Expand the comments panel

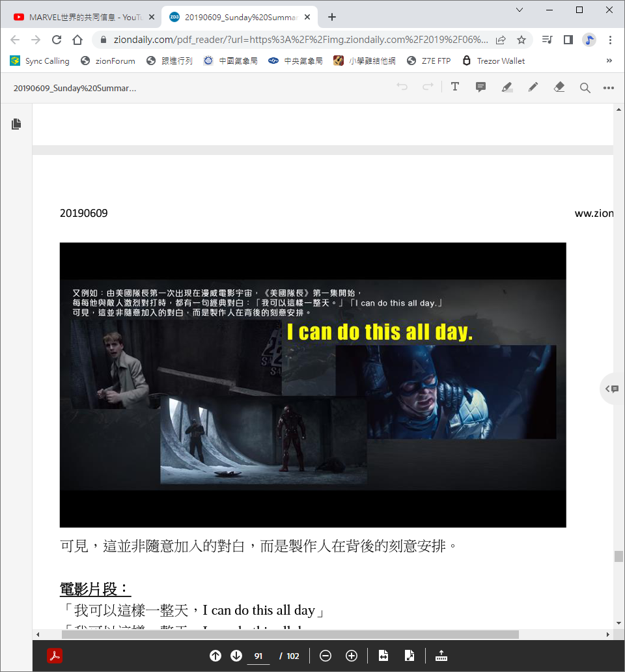(612, 389)
